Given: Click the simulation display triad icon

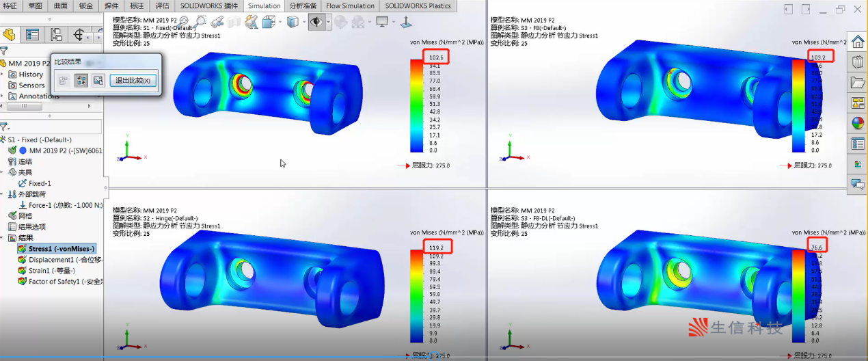Looking at the screenshot, I should (x=405, y=22).
